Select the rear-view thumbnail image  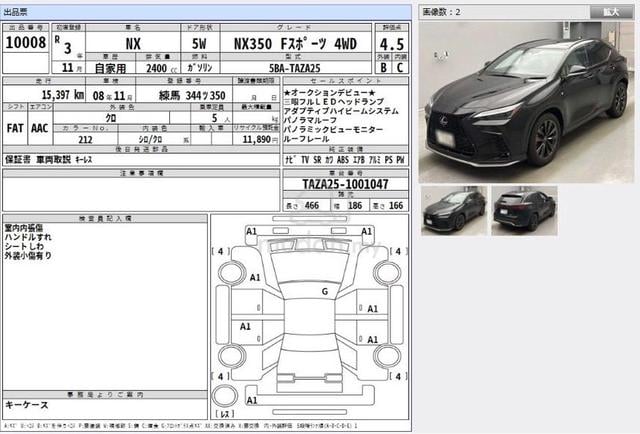pyautogui.click(x=524, y=211)
